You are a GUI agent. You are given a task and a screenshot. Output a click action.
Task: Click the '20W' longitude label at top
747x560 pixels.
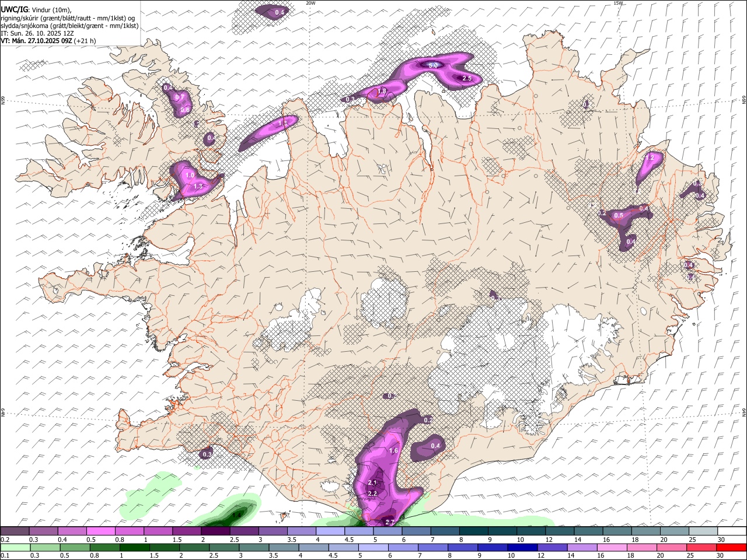pos(310,3)
